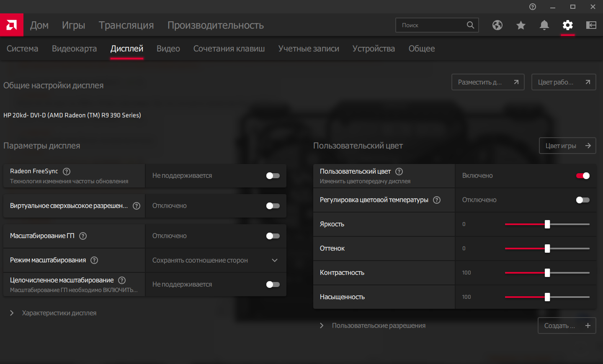Click Создать custom resolution button

point(567,326)
